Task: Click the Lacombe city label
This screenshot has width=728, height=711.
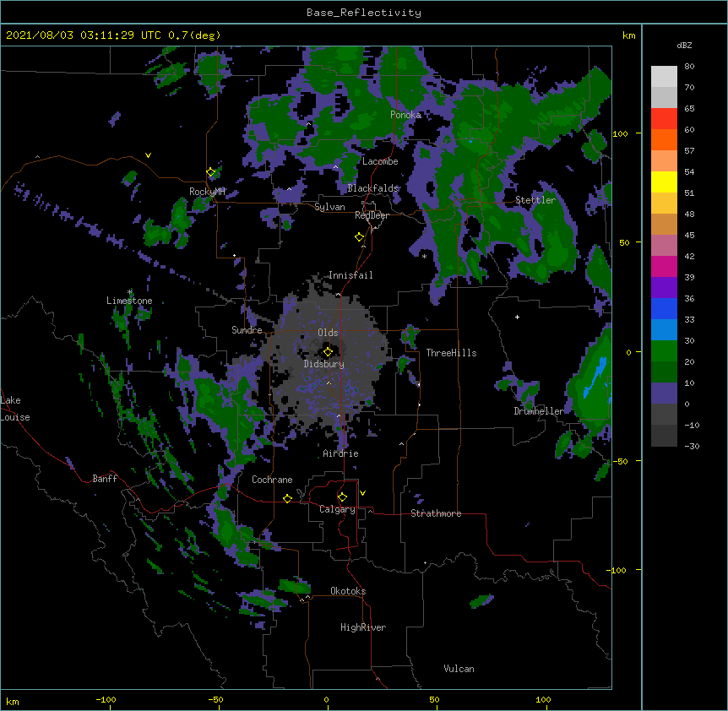Action: click(x=380, y=161)
